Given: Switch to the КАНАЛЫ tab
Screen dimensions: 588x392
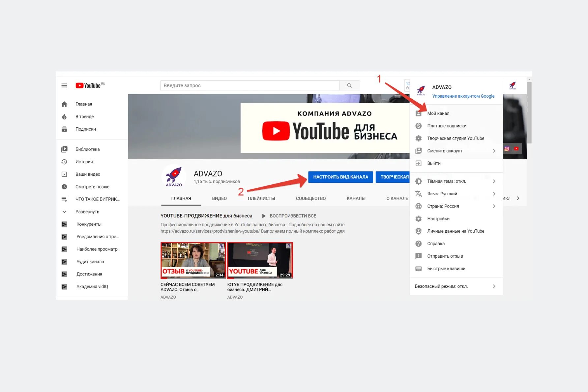Looking at the screenshot, I should click(x=356, y=199).
